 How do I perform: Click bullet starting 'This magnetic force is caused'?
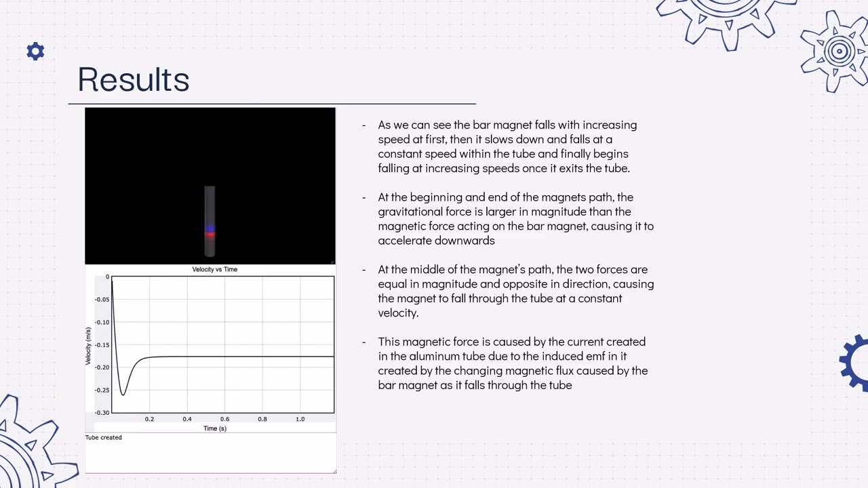pyautogui.click(x=513, y=363)
